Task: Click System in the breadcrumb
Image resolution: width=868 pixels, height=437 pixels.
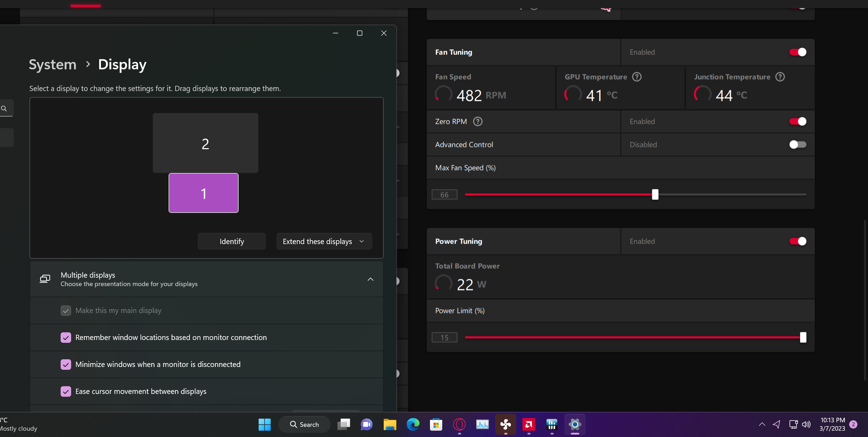Action: (53, 64)
